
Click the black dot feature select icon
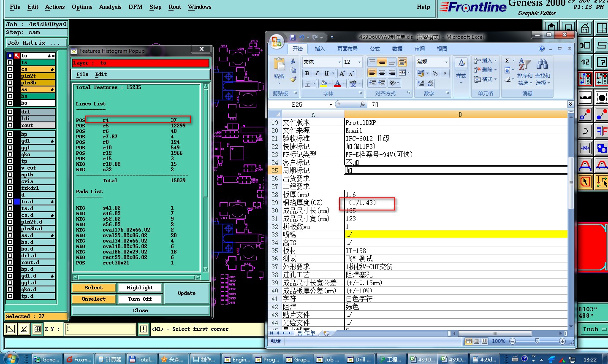pyautogui.click(x=602, y=98)
